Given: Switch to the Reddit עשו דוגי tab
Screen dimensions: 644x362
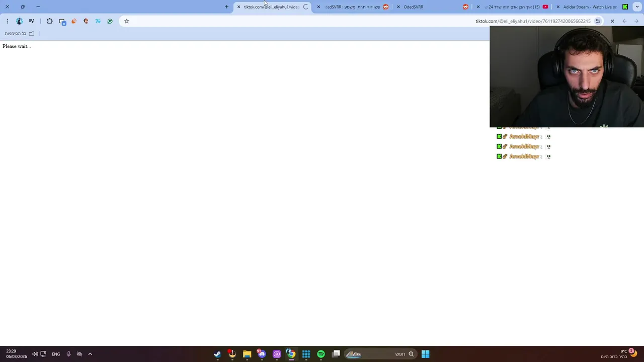Looking at the screenshot, I should (354, 7).
